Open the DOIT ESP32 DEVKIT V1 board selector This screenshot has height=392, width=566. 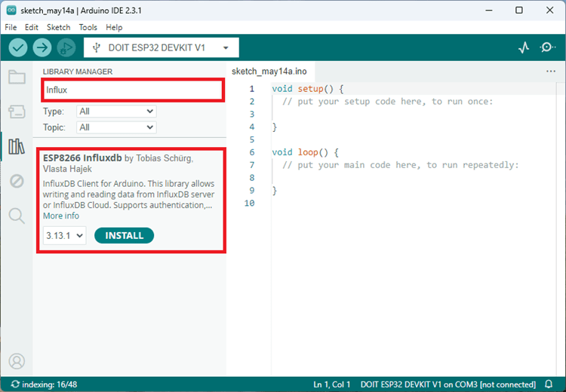pos(161,47)
